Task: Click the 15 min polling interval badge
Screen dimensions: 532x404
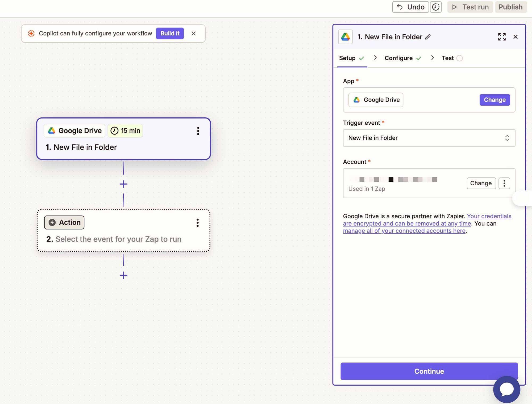Action: pos(125,131)
